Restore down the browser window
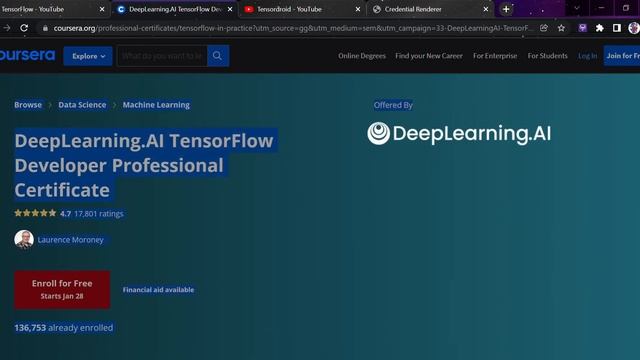This screenshot has width=640, height=360. [x=626, y=8]
